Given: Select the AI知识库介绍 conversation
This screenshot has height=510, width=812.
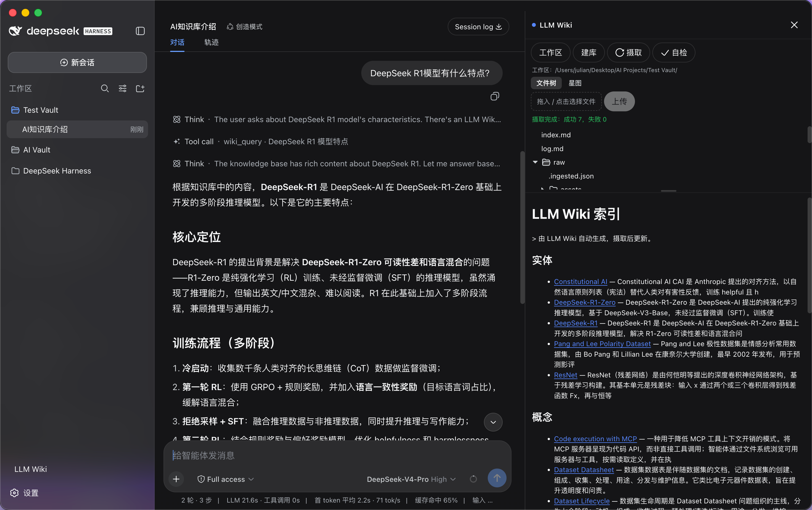Looking at the screenshot, I should point(77,129).
